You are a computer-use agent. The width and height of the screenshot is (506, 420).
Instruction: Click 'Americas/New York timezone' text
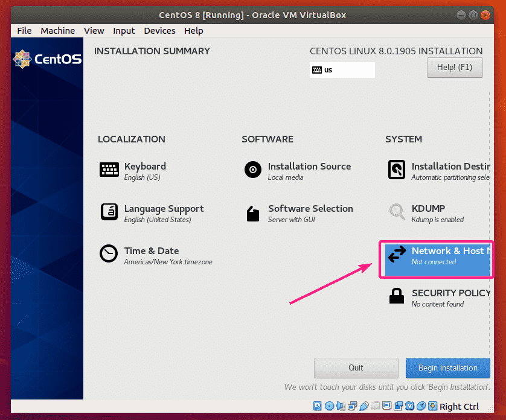168,262
